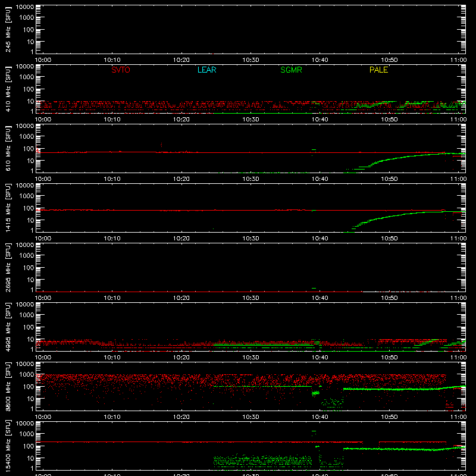Screen dimensions: 476x476
Task: Click the 10:30 tick label under 245 MHz panel
Action: pyautogui.click(x=250, y=60)
